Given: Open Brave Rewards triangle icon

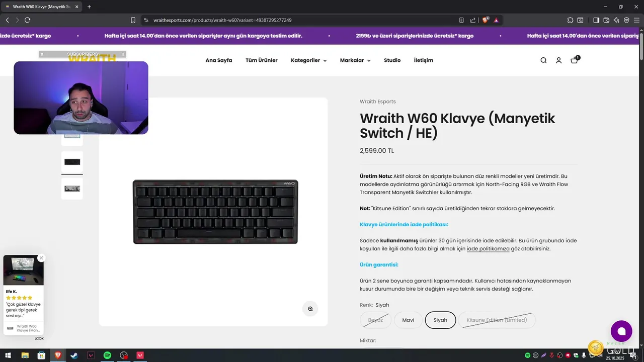Looking at the screenshot, I should [496, 20].
